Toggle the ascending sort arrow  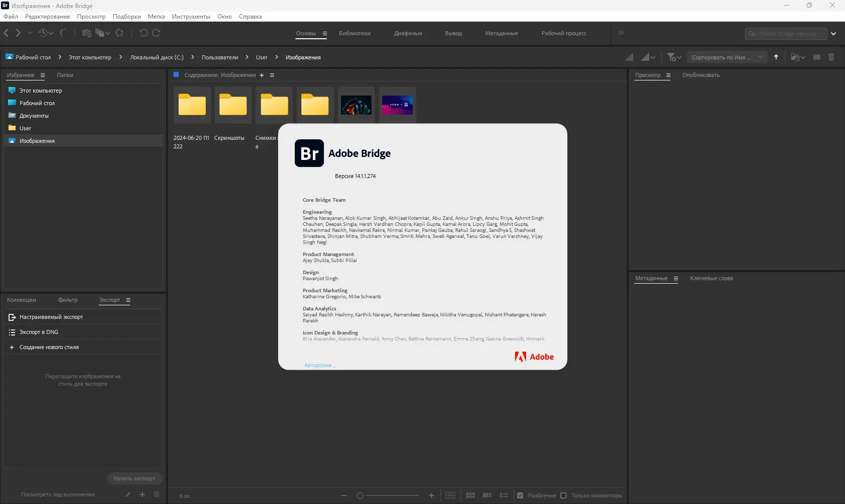click(x=776, y=57)
